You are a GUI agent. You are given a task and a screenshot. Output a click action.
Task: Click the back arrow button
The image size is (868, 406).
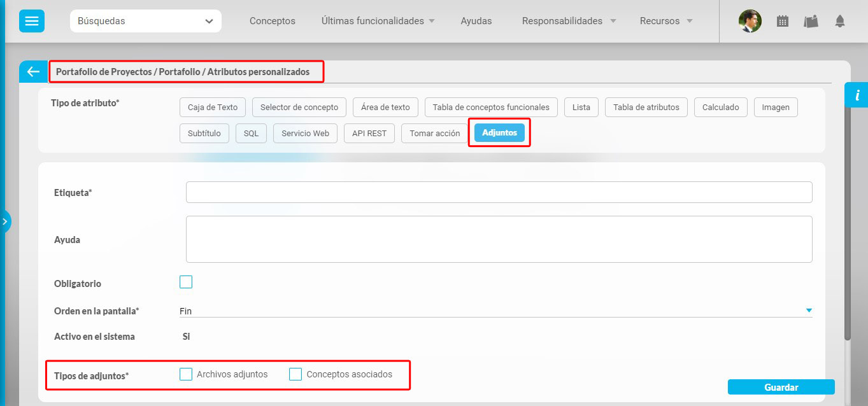click(34, 72)
